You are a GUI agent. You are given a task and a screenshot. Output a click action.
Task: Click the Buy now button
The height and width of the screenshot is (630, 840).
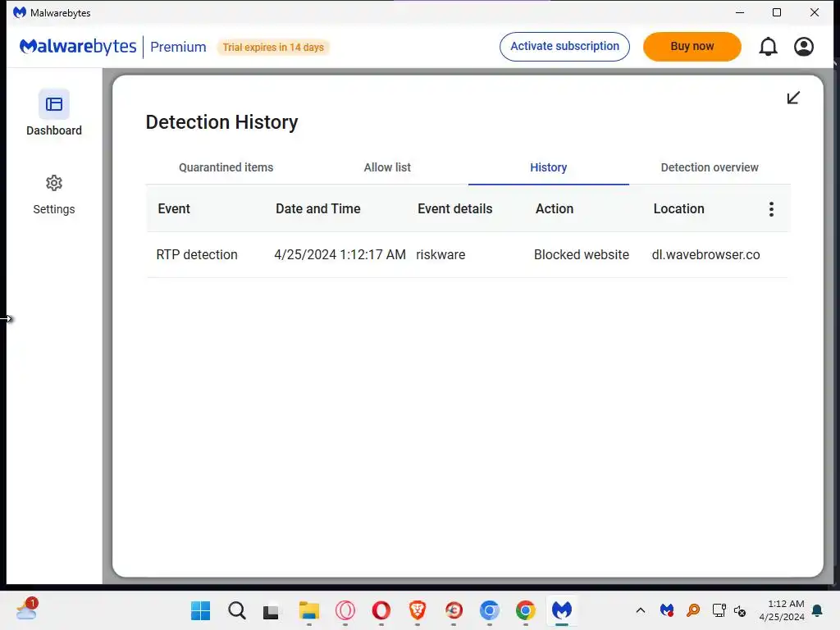(x=692, y=47)
